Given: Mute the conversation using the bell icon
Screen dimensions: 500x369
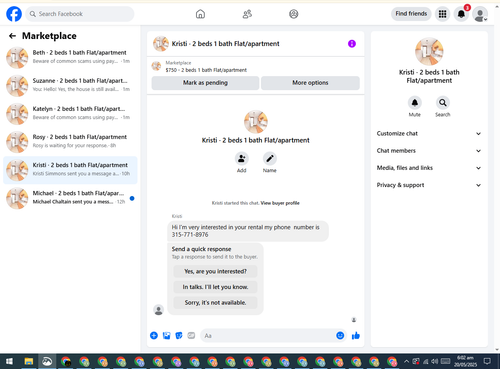Looking at the screenshot, I should [415, 103].
